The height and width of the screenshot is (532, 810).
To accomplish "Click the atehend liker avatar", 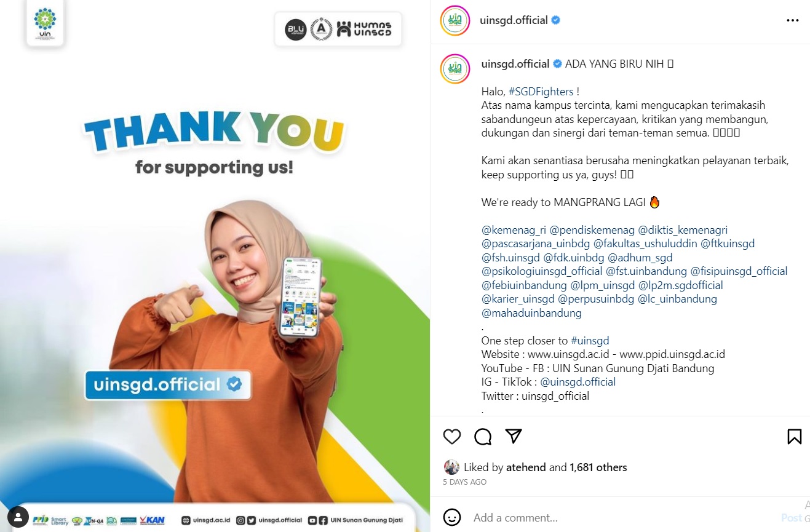I will click(451, 467).
